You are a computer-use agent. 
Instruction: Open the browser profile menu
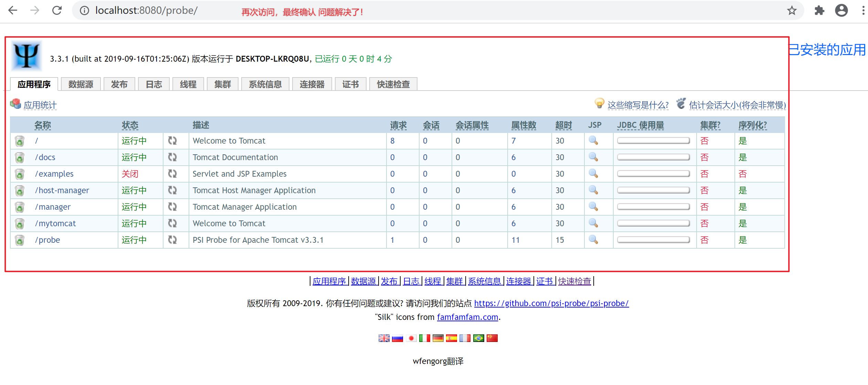841,10
